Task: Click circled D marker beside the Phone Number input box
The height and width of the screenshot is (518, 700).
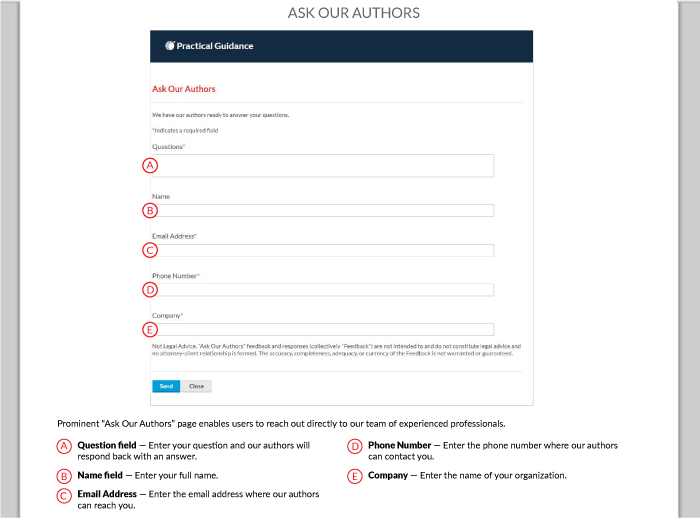Action: (x=150, y=290)
